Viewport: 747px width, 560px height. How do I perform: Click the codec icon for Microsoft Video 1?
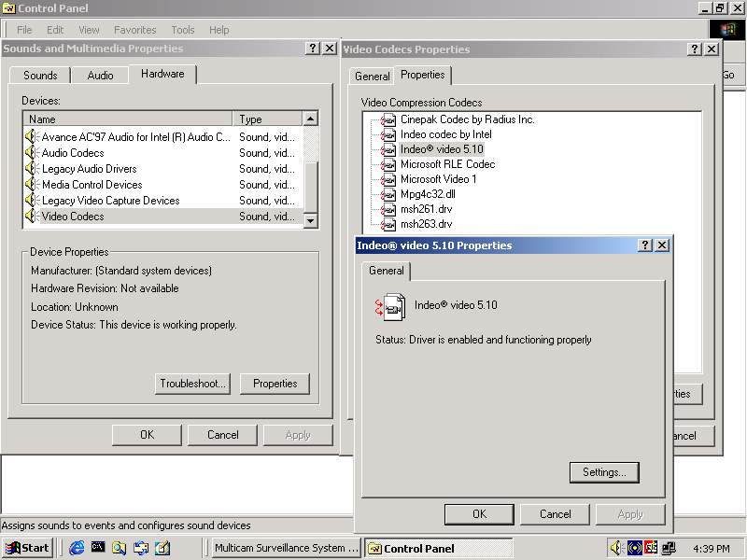click(388, 179)
